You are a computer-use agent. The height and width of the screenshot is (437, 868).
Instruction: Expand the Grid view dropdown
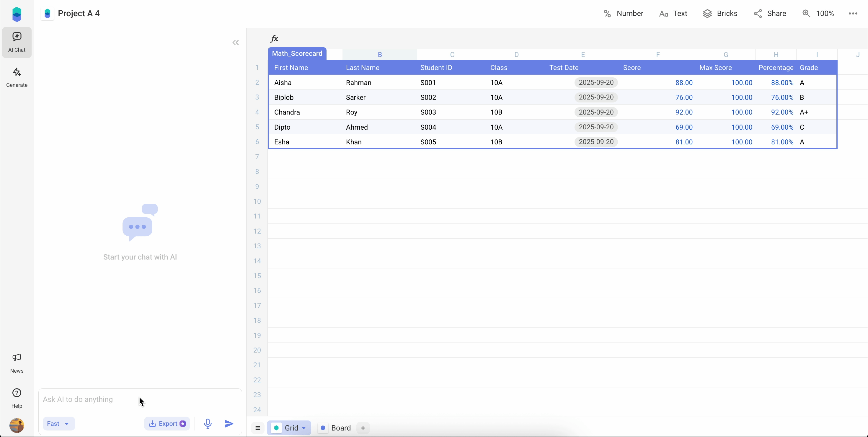point(289,428)
